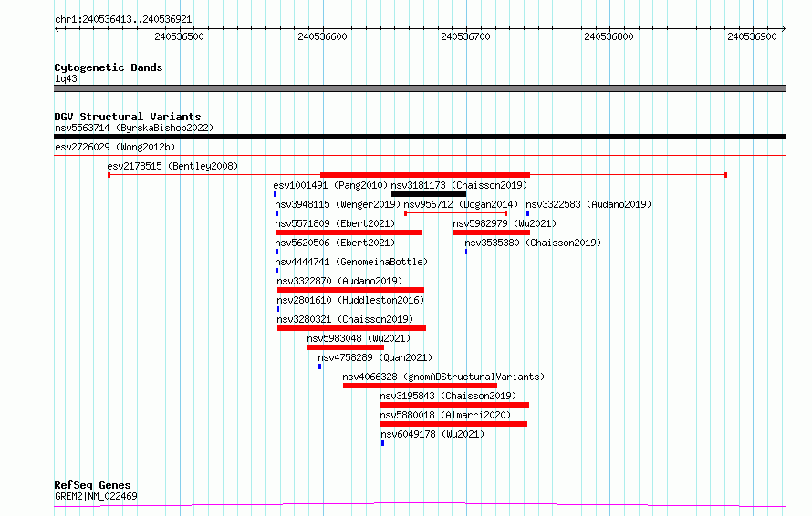The image size is (812, 516).
Task: Select red bar under nsv3322870
Action: tap(350, 290)
